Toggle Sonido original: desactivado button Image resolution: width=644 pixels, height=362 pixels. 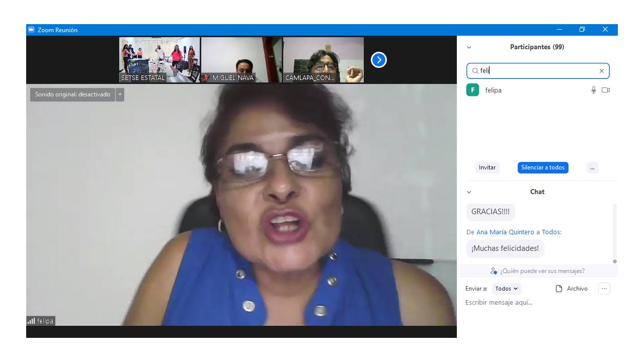tap(72, 95)
